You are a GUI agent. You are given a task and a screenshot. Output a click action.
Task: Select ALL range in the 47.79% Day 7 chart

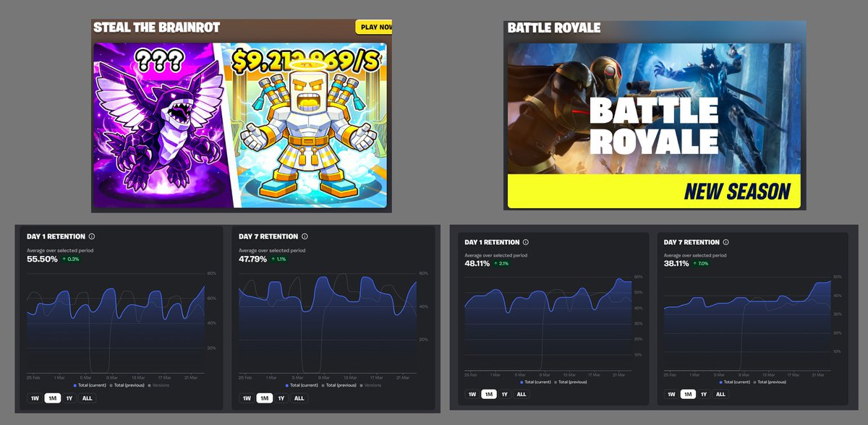pos(299,398)
